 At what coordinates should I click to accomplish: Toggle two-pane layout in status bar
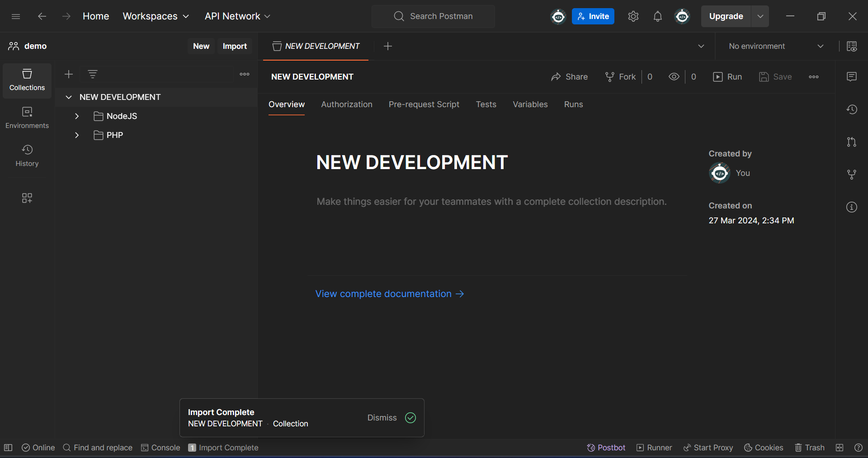(840, 448)
